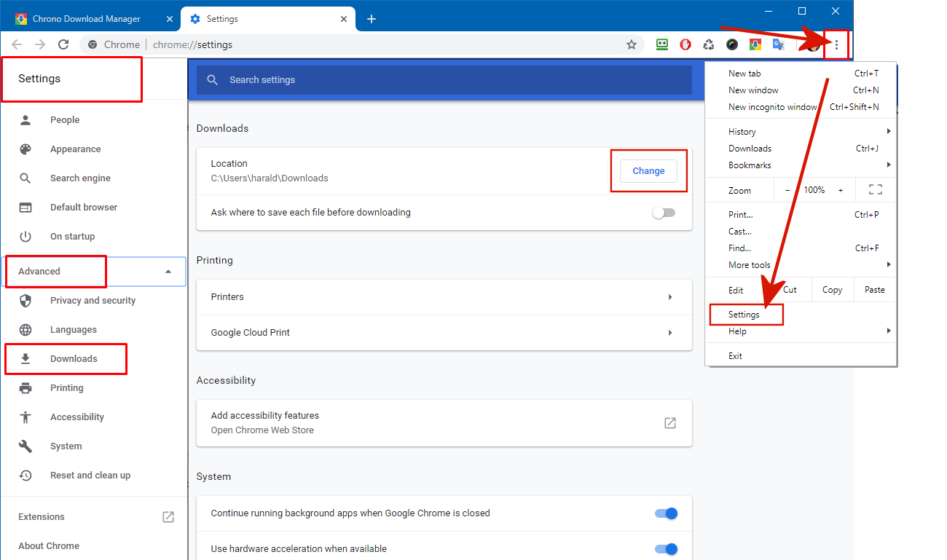Viewport: 947px width, 560px height.
Task: Click the chrome://settings address bar
Action: [x=361, y=44]
